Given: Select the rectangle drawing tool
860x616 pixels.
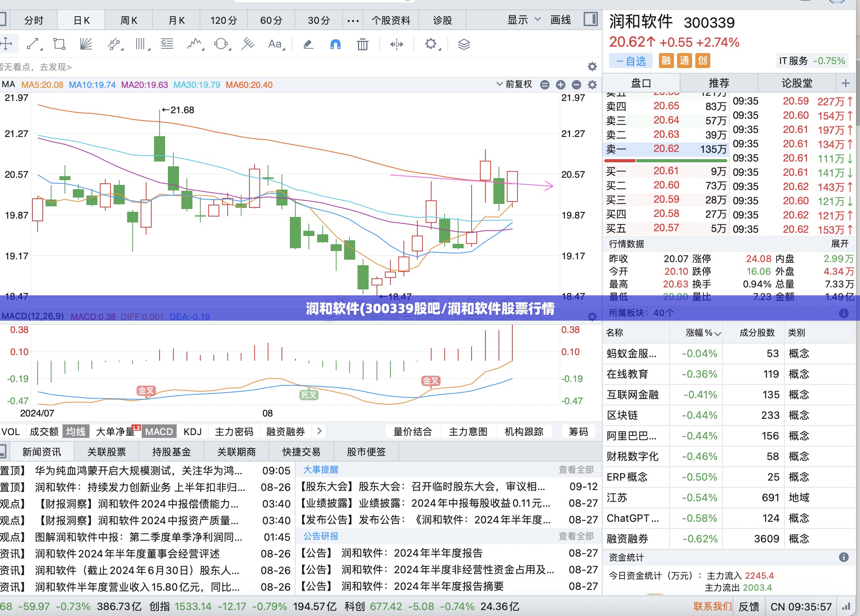Looking at the screenshot, I should click(x=60, y=44).
